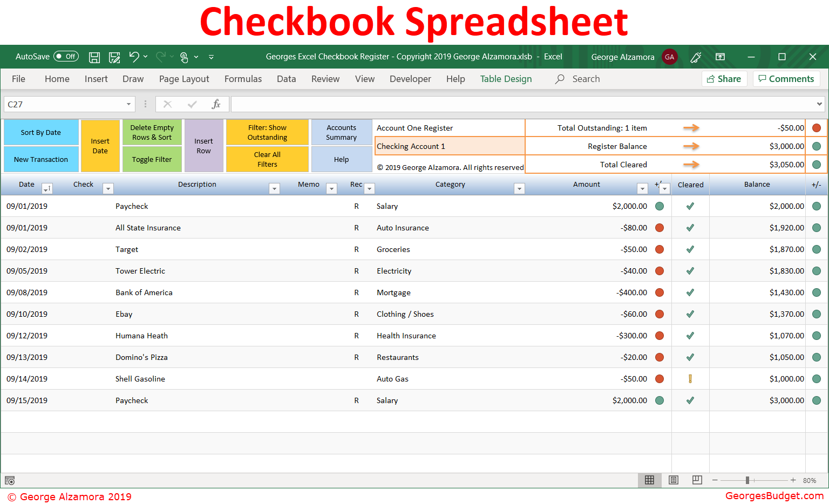Screen dimensions: 829x504
Task: Open the Insert Function (fx) icon
Action: point(215,104)
